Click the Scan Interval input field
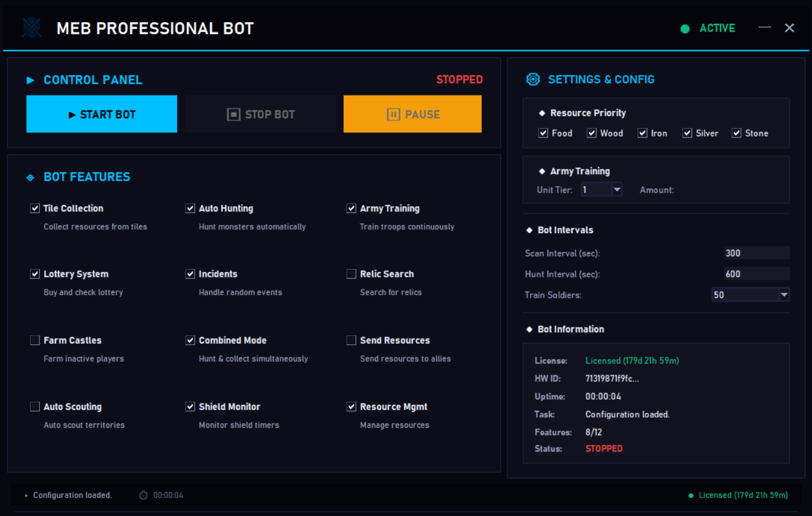Viewport: 812px width, 516px height. point(756,253)
